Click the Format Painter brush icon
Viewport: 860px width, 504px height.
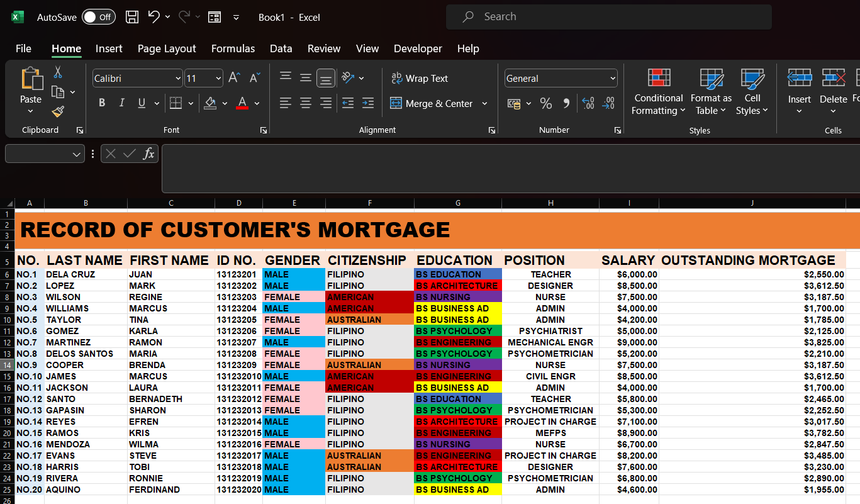[x=58, y=112]
